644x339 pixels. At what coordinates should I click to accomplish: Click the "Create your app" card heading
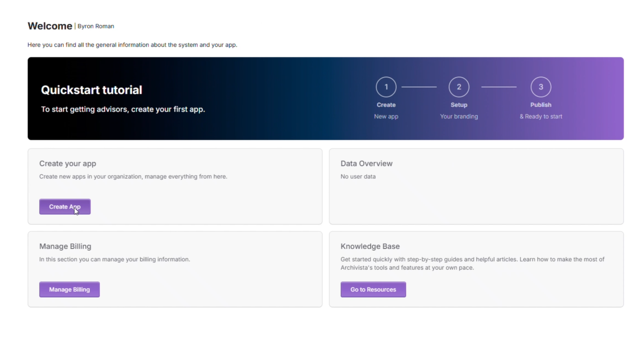(x=68, y=163)
